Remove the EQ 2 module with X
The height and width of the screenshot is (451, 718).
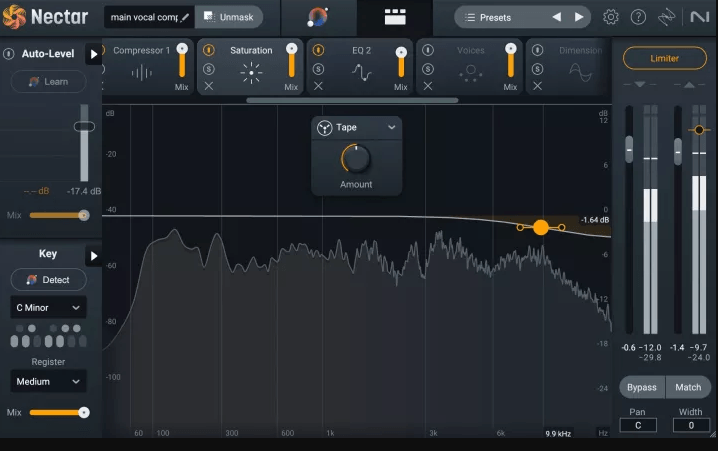(x=318, y=86)
